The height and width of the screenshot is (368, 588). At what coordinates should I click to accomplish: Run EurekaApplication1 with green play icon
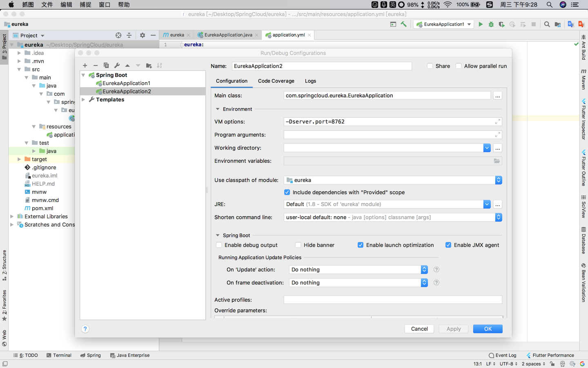click(481, 25)
